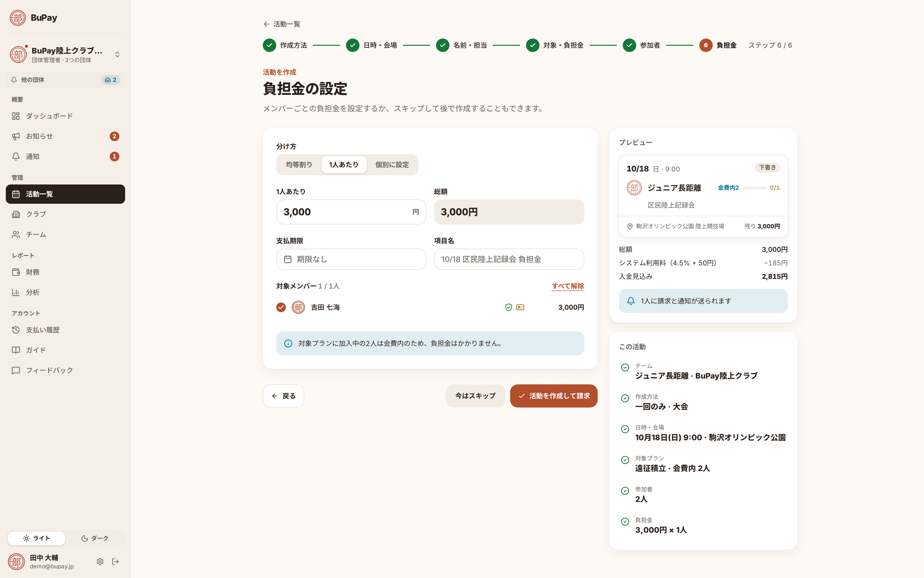Go back via 活動一覧 link
The width and height of the screenshot is (924, 578).
(282, 24)
